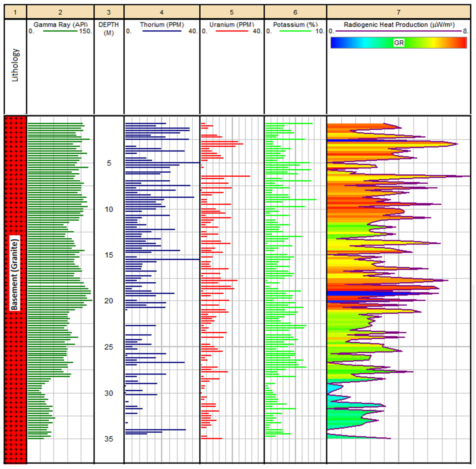Image resolution: width=476 pixels, height=469 pixels.
Task: Click track 7 header cell
Action: click(x=399, y=12)
